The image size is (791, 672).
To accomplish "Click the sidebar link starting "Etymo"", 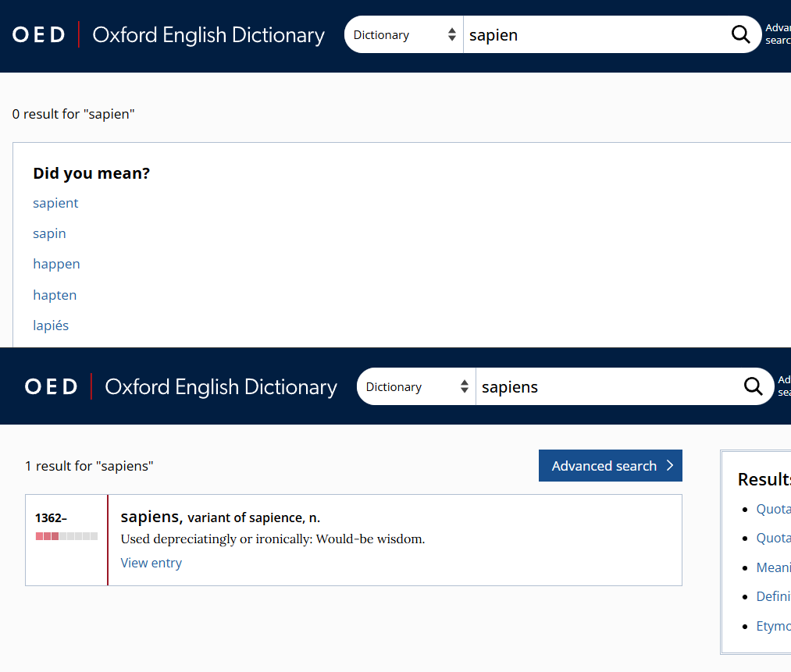I will 773,626.
